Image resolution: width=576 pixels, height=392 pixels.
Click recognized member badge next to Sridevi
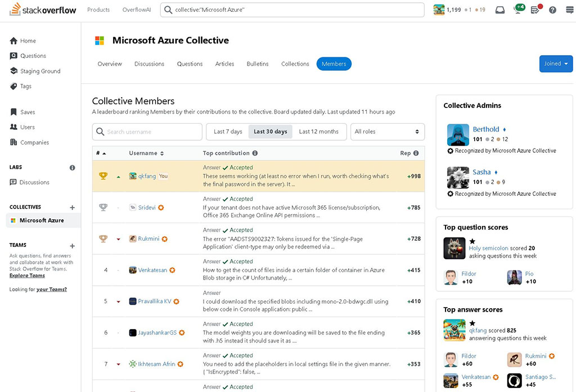[161, 208]
